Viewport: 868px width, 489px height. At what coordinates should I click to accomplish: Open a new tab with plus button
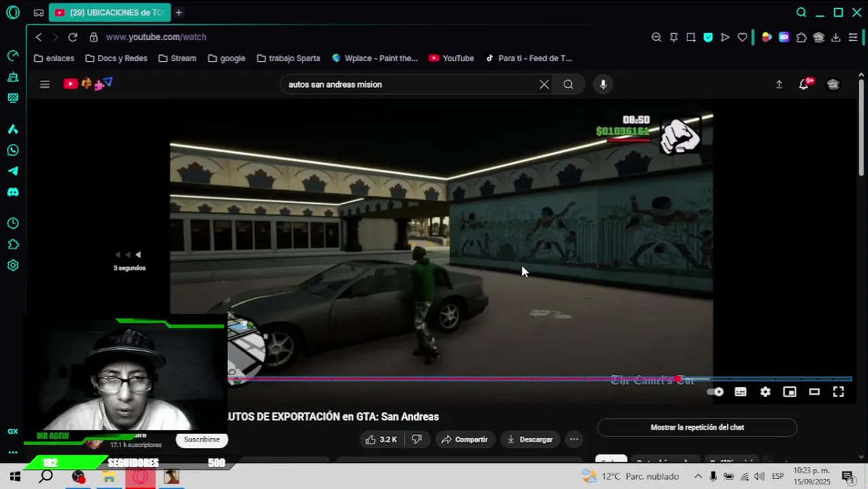(x=179, y=12)
